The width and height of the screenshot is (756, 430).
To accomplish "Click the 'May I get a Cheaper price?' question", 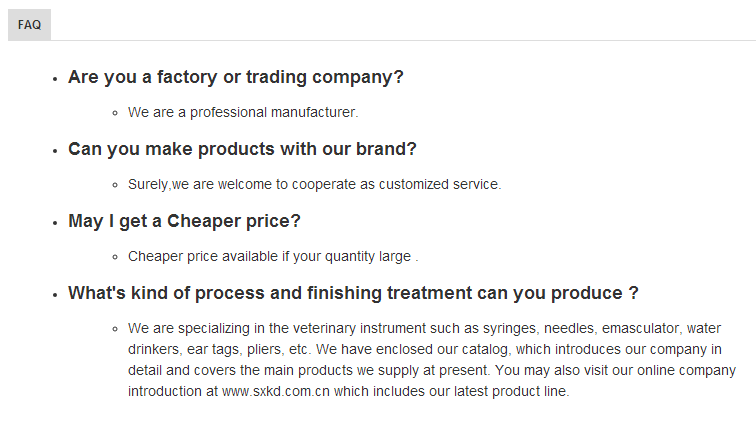I will point(184,221).
